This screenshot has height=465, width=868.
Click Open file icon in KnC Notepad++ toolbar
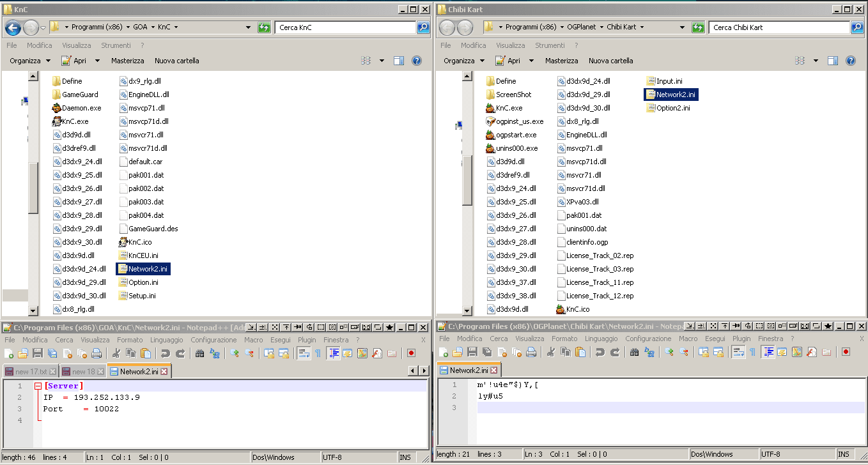coord(22,353)
